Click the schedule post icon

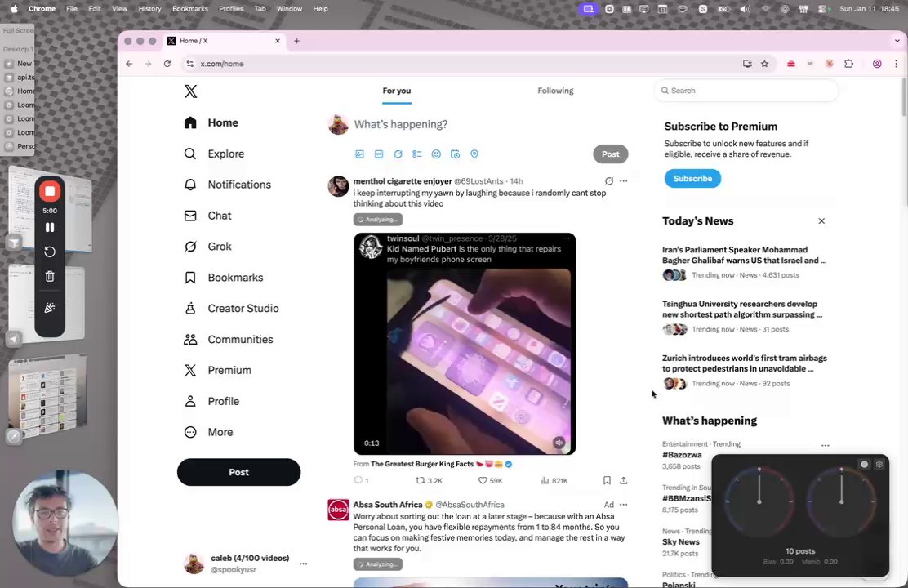455,154
